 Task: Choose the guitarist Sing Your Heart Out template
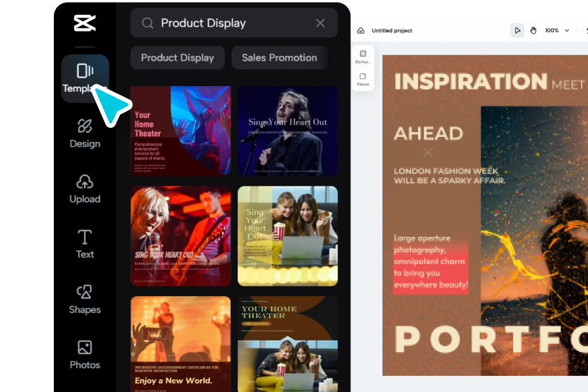pos(180,236)
